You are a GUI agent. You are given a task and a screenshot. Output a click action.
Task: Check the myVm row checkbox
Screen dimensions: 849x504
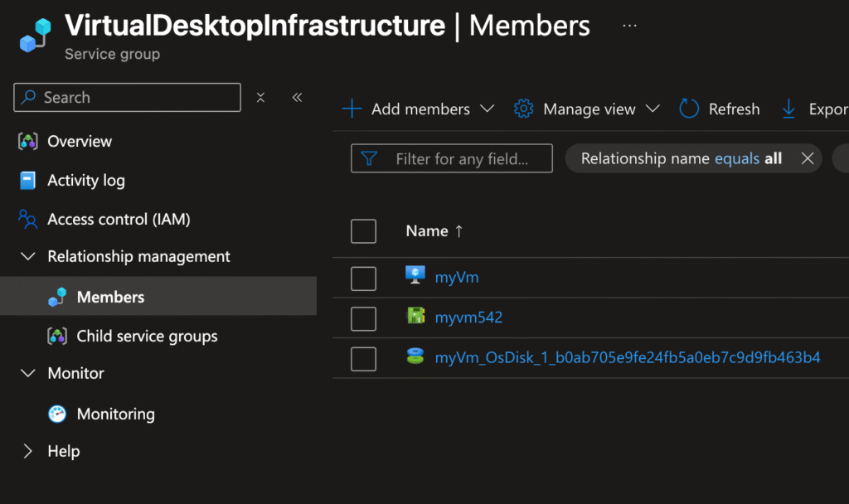click(363, 279)
